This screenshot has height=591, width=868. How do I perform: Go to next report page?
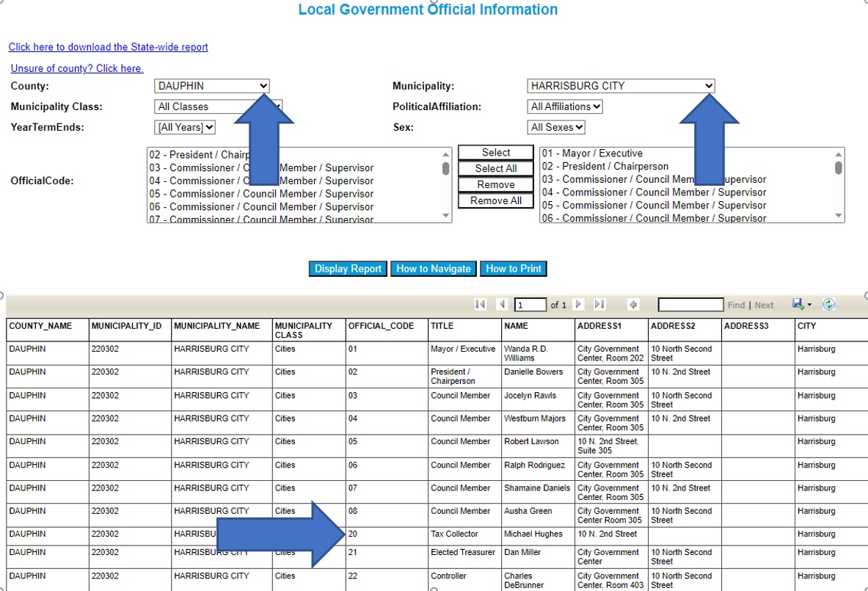[x=578, y=305]
